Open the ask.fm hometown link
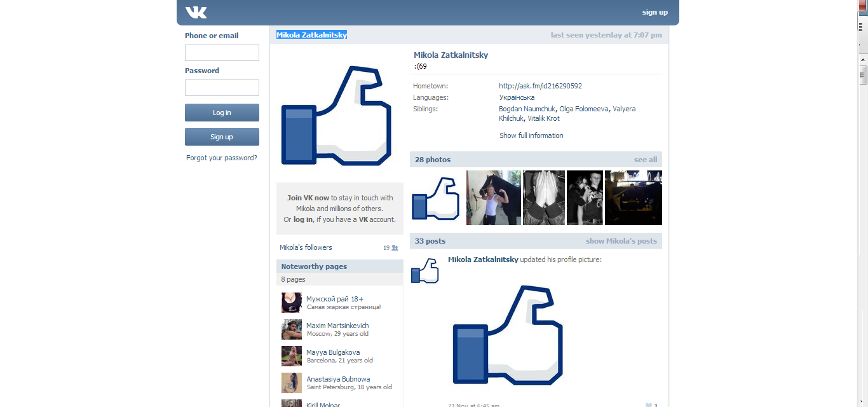The width and height of the screenshot is (868, 407). (x=540, y=86)
